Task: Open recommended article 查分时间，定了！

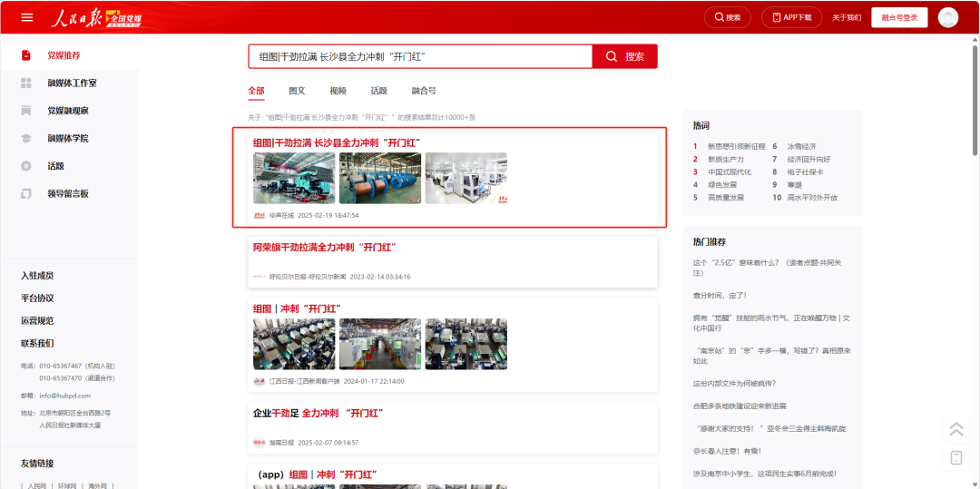Action: coord(720,295)
